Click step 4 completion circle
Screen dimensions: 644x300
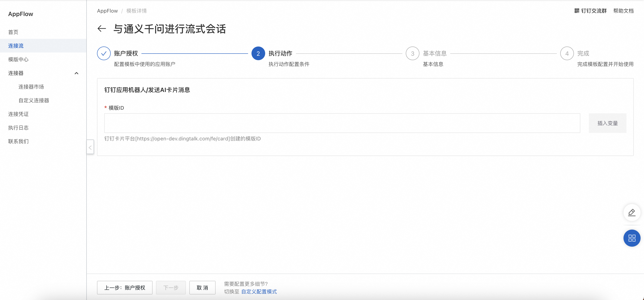(567, 53)
